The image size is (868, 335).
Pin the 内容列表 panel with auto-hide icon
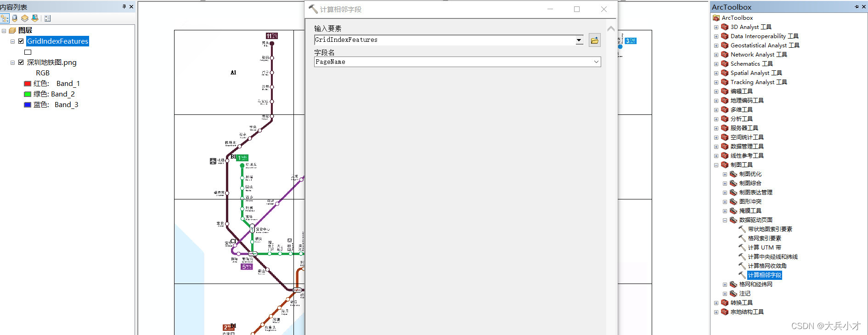pos(124,6)
